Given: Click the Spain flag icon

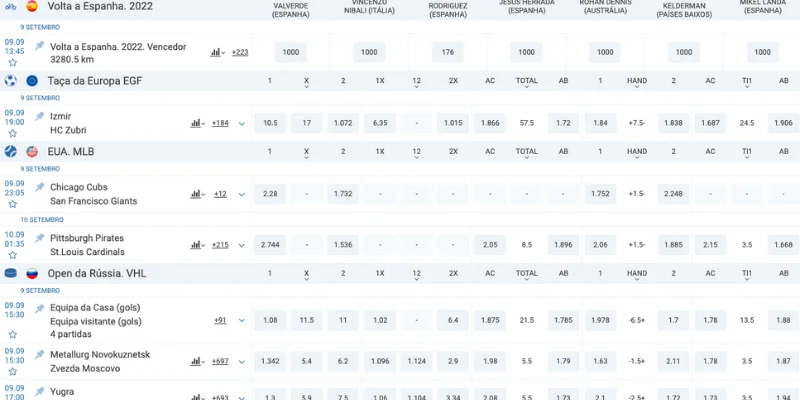Looking at the screenshot, I should pos(32,6).
